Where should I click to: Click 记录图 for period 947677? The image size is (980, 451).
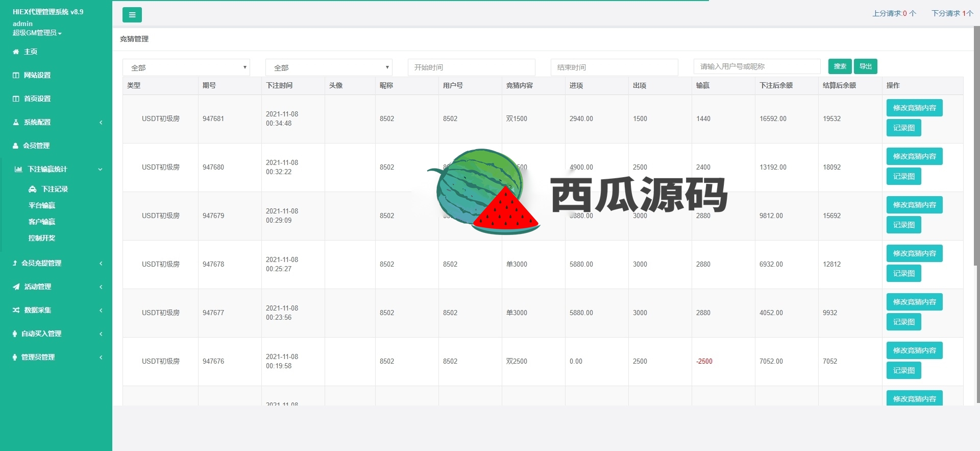click(x=904, y=322)
